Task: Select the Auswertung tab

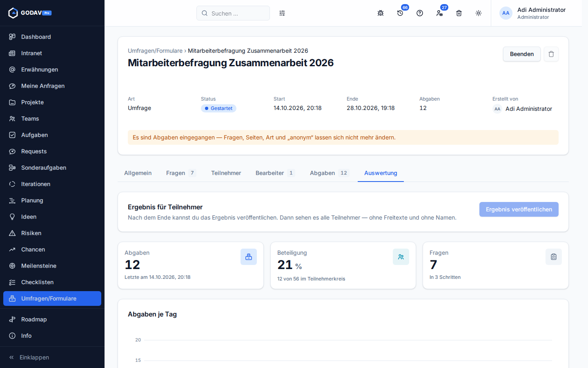Action: 381,173
